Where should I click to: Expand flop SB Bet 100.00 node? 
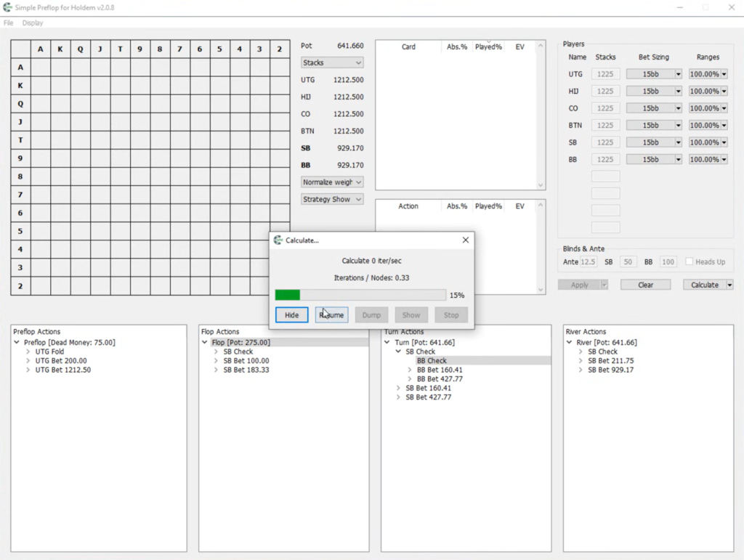pos(216,360)
